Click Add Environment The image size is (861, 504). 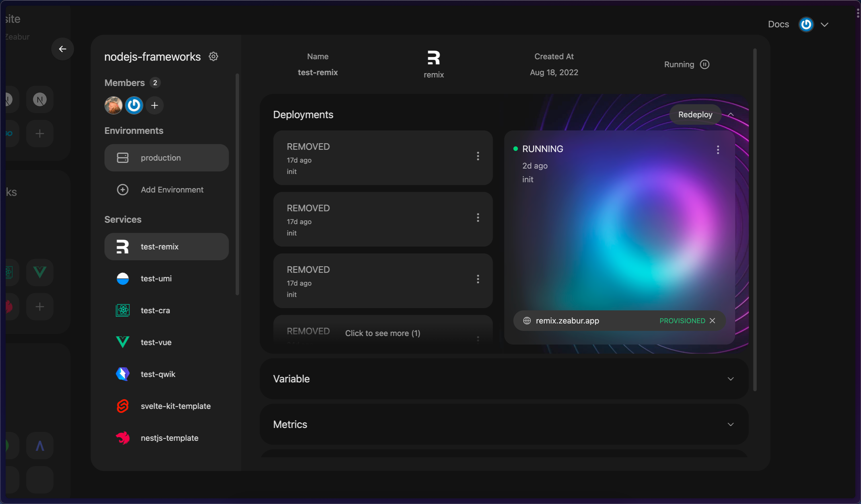172,190
